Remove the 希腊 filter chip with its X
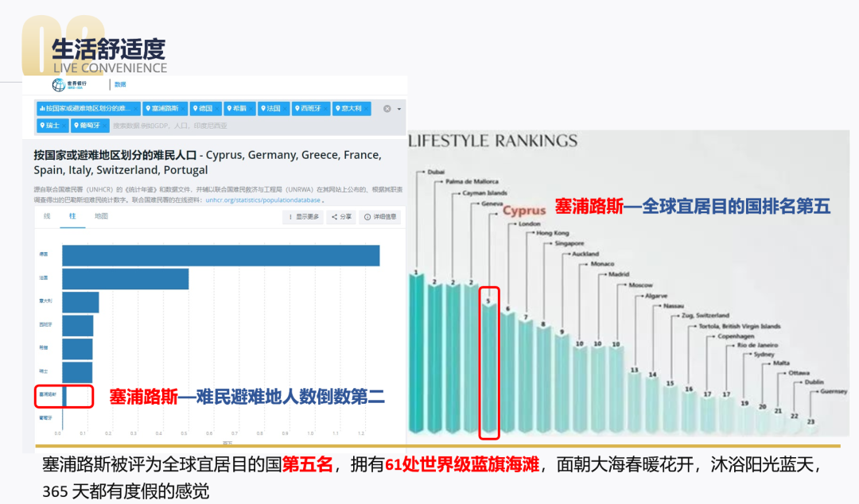 [x=250, y=109]
